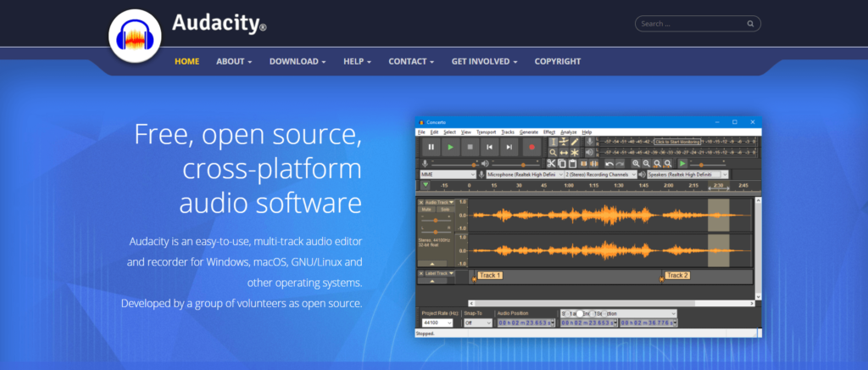868x370 pixels.
Task: Click the timeline green triangle play-head icon
Action: click(426, 185)
